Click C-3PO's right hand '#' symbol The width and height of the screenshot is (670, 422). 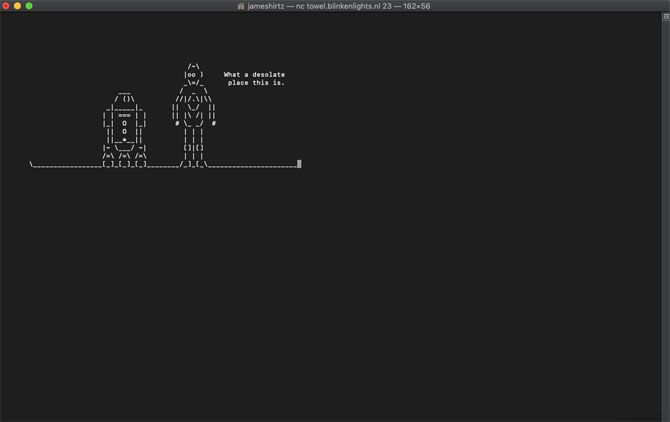(x=213, y=123)
